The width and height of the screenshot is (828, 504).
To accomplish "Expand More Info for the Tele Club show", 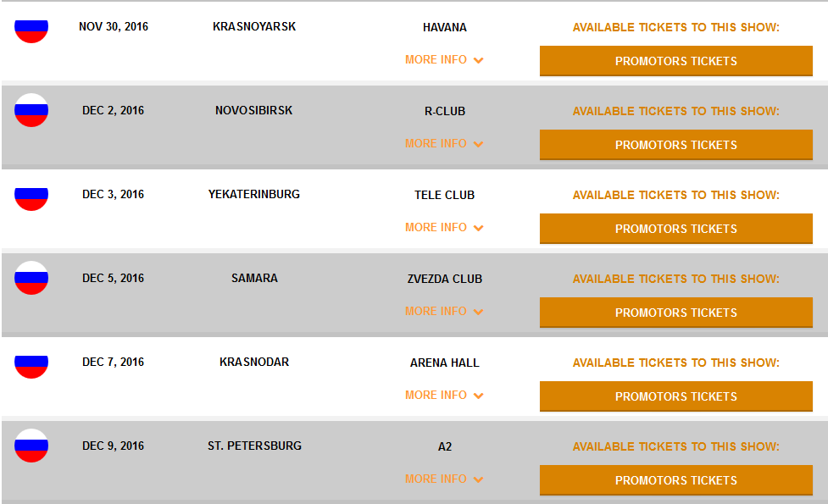I will (443, 228).
